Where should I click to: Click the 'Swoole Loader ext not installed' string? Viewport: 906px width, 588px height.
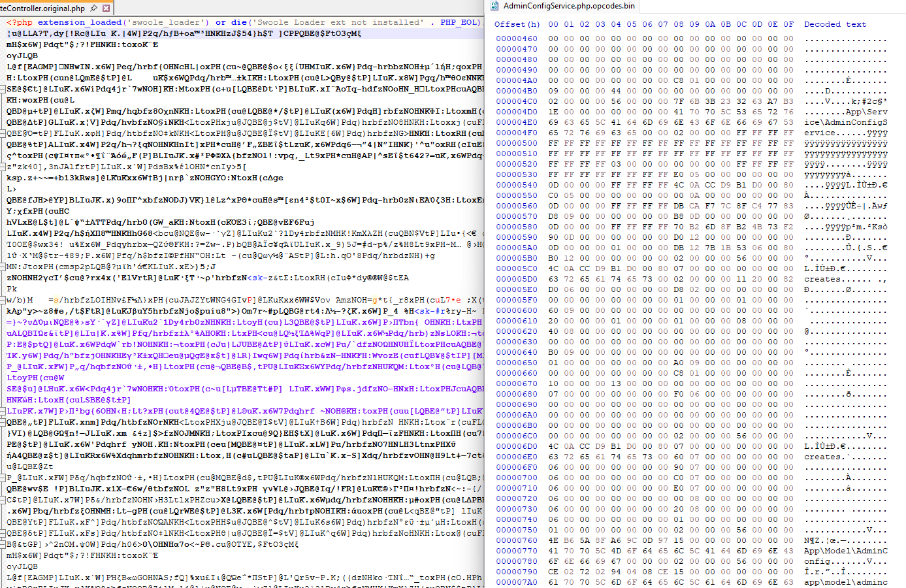click(x=337, y=22)
